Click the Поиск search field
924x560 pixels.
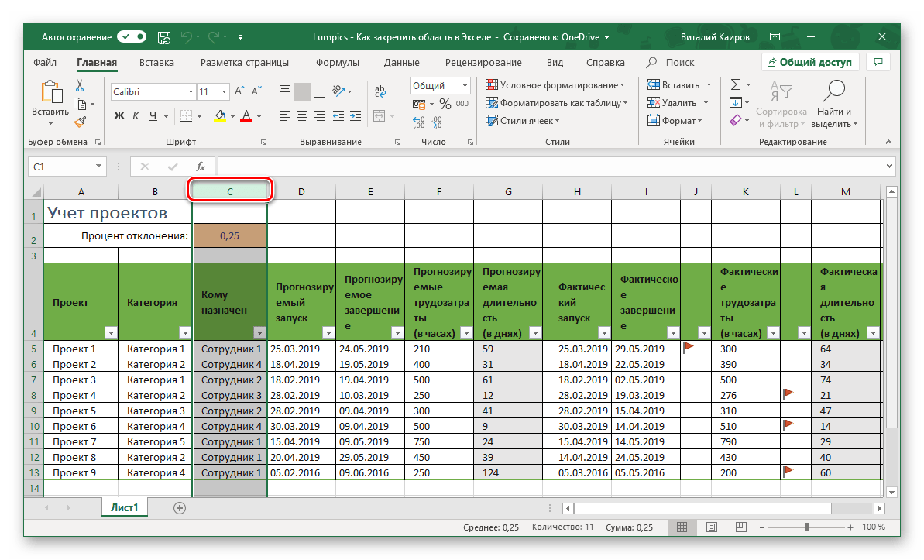[680, 63]
